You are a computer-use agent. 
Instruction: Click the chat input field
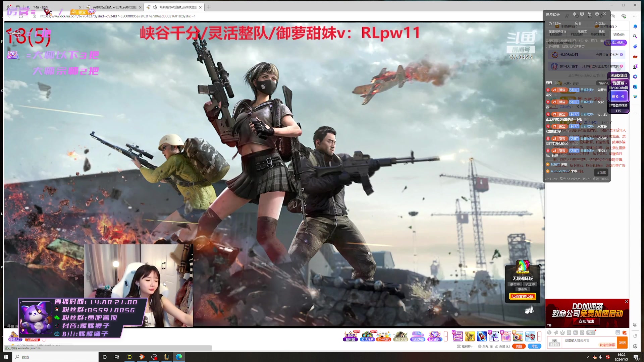(x=590, y=343)
